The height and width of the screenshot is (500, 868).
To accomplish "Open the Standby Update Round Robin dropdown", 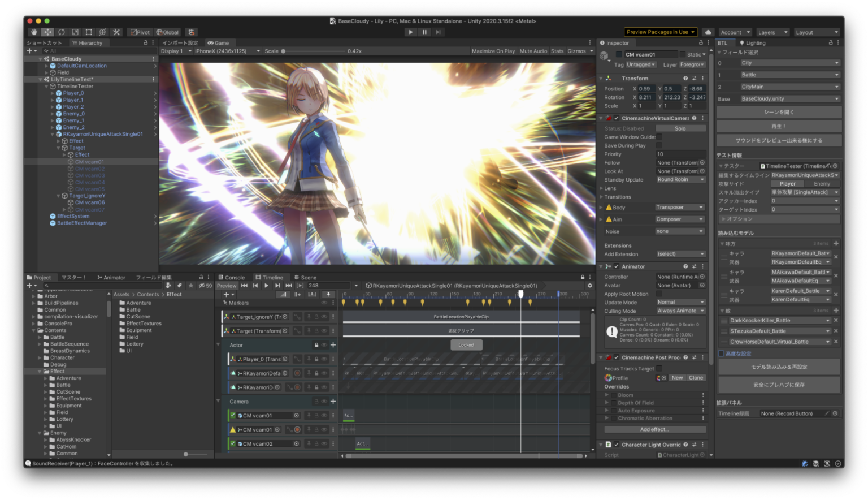I will pos(681,180).
